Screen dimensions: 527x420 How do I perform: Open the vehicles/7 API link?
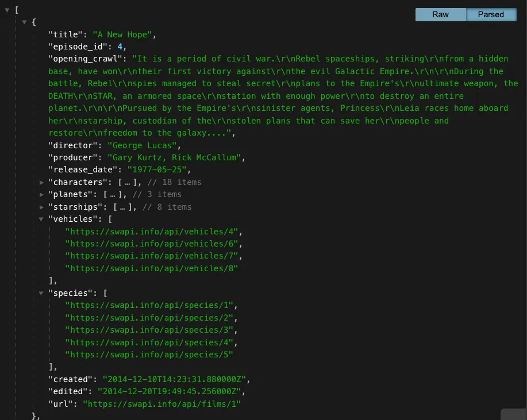(152, 256)
